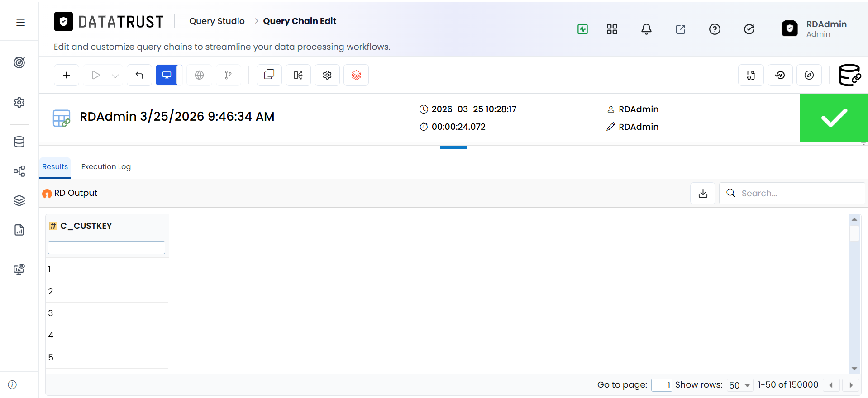Select row with value 2
868x398 pixels.
(x=107, y=292)
